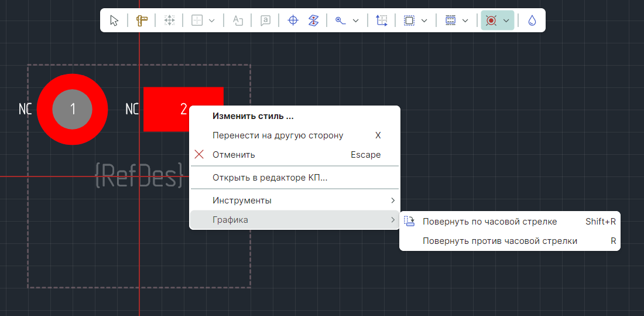Click the list panel toolbar icon
The height and width of the screenshot is (316, 644).
pos(451,20)
